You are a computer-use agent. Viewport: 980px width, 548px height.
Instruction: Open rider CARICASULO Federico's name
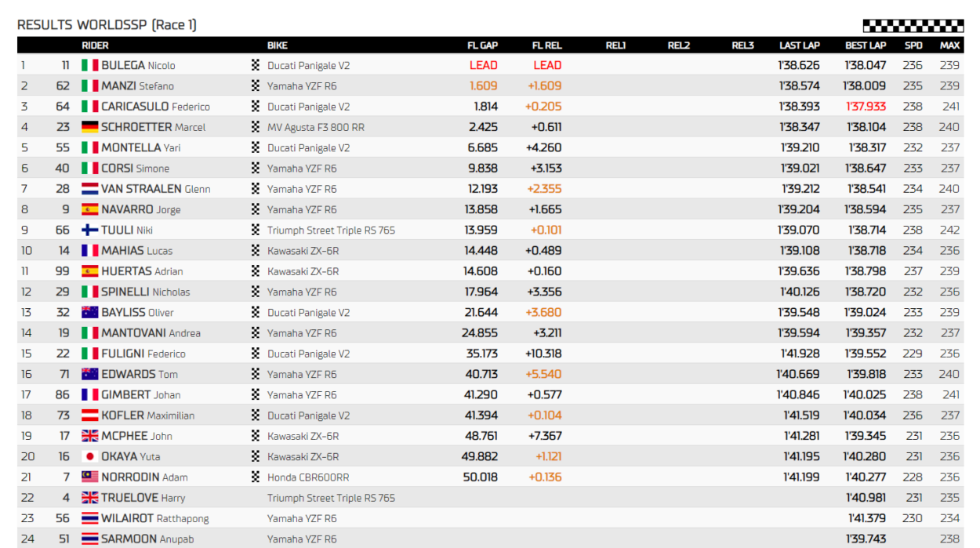click(155, 107)
